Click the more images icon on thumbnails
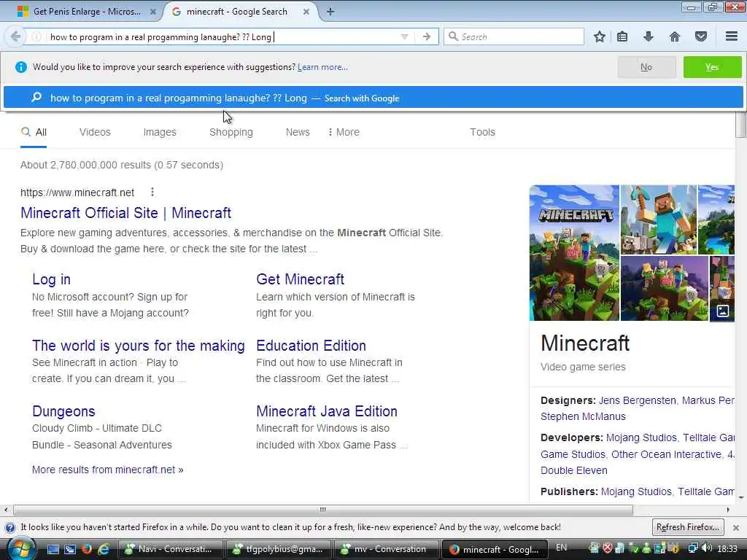The image size is (747, 560). (722, 311)
